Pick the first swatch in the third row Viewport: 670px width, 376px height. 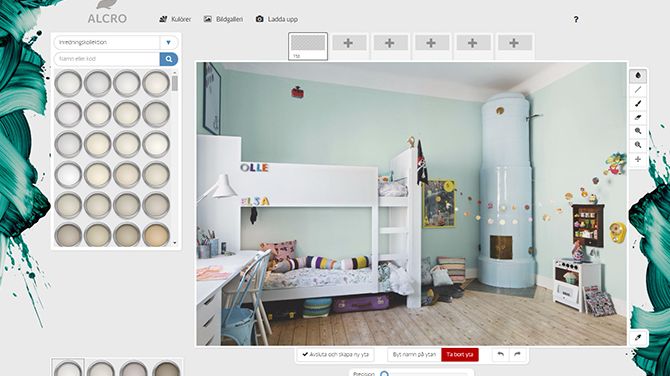[x=68, y=144]
